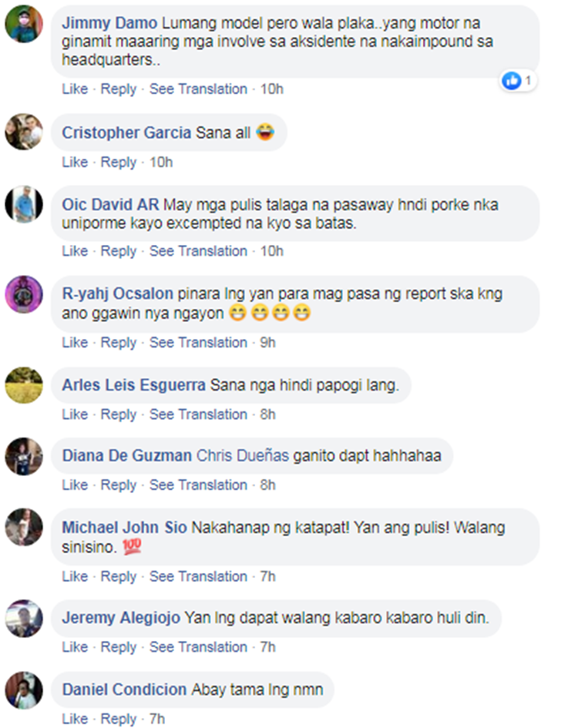See translation of Oic David AR's comment
578x728 pixels.
[x=198, y=250]
